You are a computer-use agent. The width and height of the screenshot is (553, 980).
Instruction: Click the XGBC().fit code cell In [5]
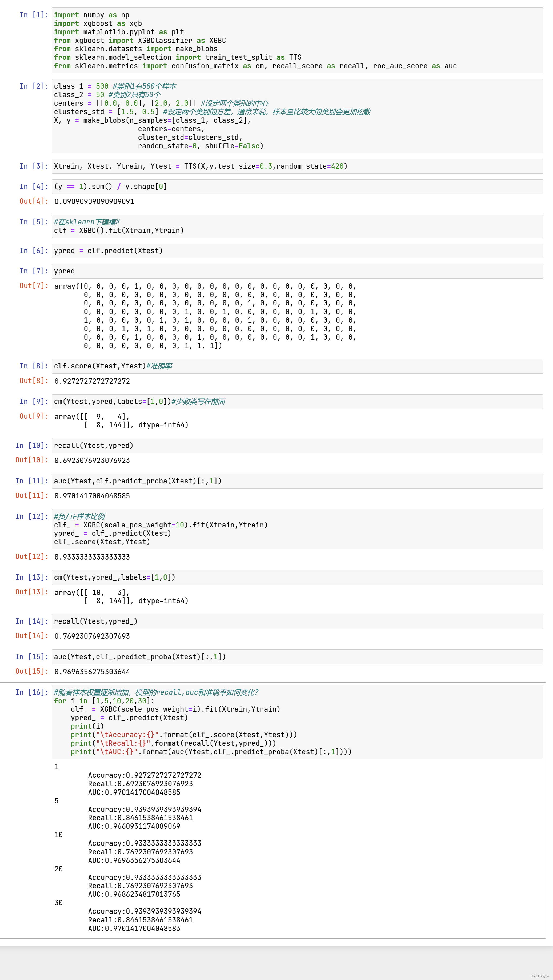click(x=297, y=226)
